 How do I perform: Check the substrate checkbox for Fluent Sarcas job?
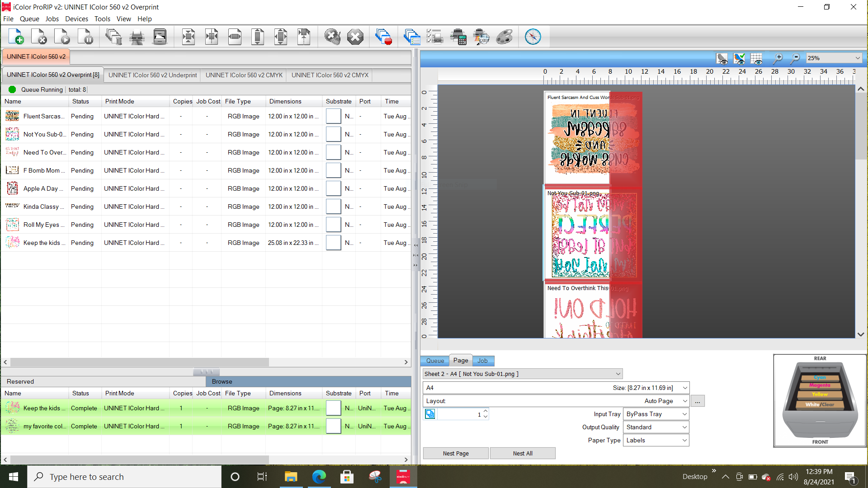click(x=333, y=116)
